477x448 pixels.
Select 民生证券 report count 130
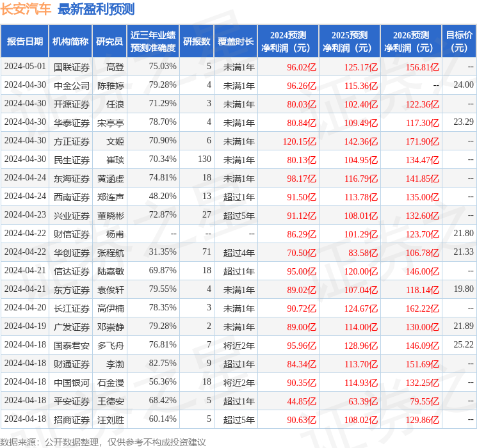click(204, 159)
